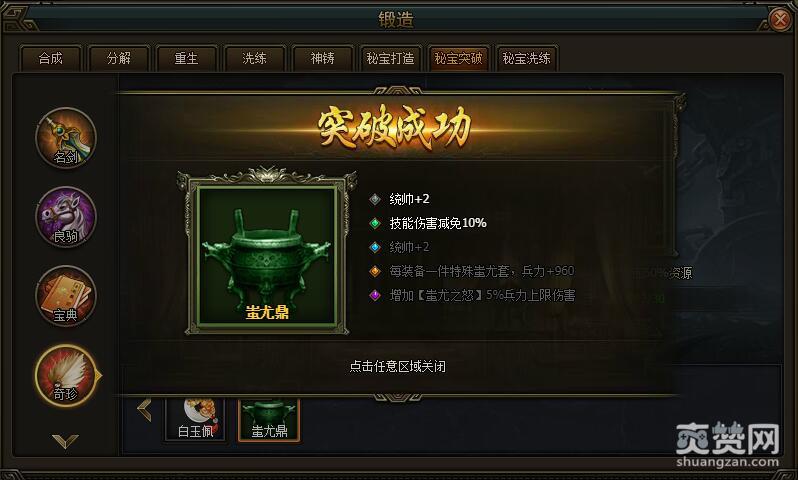Switch to the 秘宝洗练 tab
798x480 pixels.
[x=526, y=59]
